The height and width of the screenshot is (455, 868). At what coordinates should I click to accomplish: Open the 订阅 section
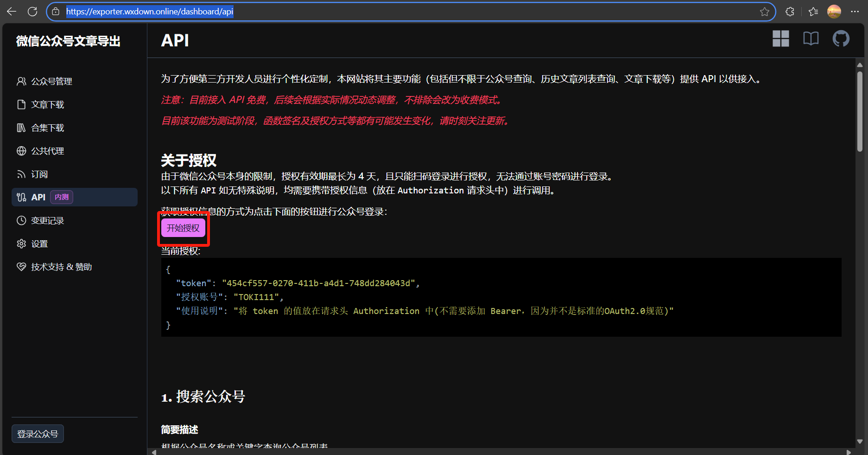tap(75, 174)
